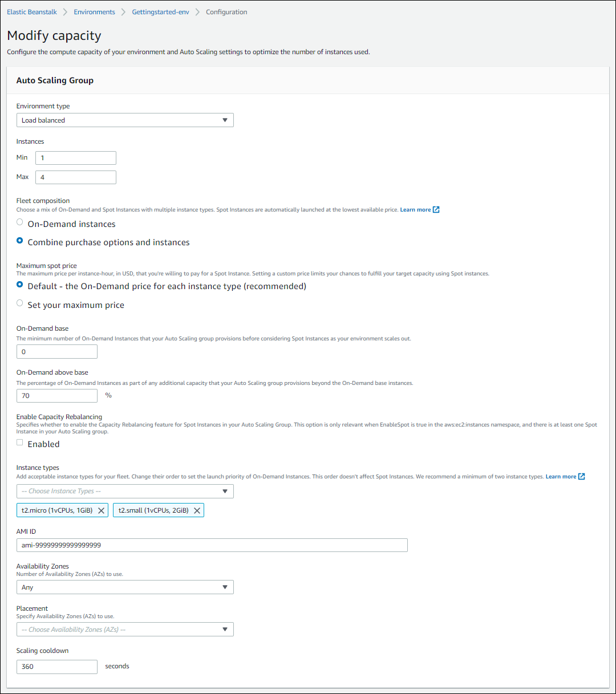
Task: Enable Capacity Rebalancing checkbox
Action: coord(20,443)
